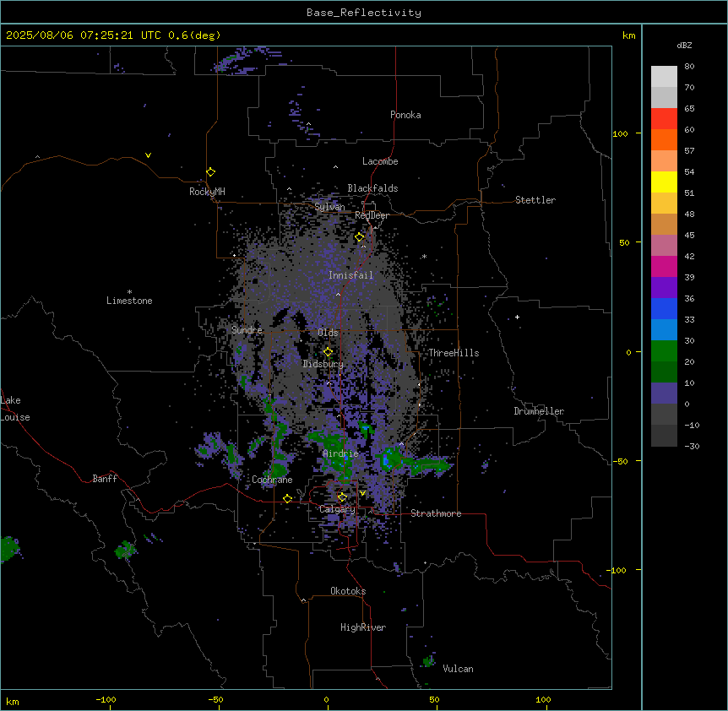Viewport: 728px width, 711px height.
Task: Select the green swatch between 30 and 20 dBZ
Action: pos(664,351)
